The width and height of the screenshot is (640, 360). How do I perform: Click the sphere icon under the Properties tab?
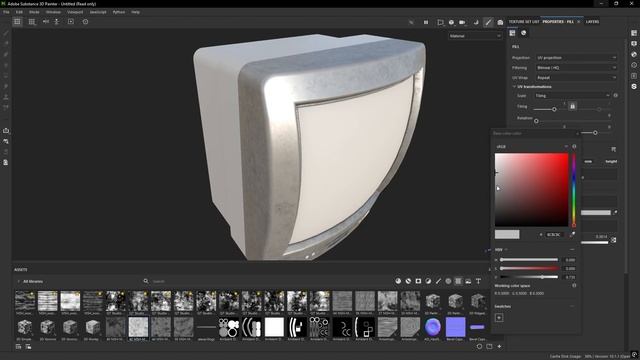(x=523, y=33)
